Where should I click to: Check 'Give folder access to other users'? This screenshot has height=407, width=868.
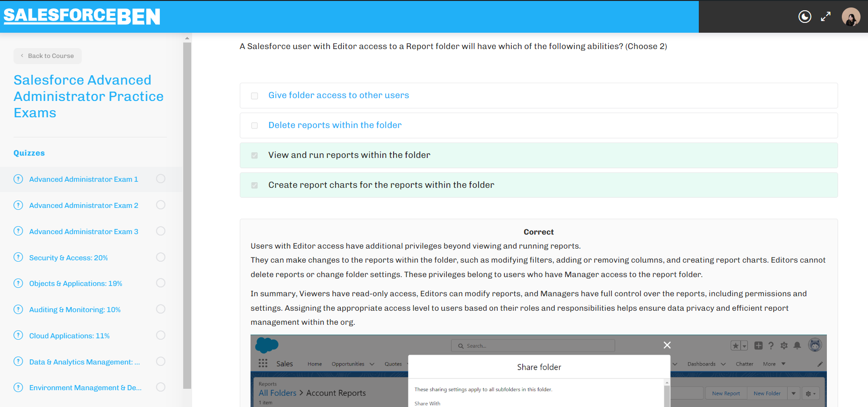(x=254, y=96)
